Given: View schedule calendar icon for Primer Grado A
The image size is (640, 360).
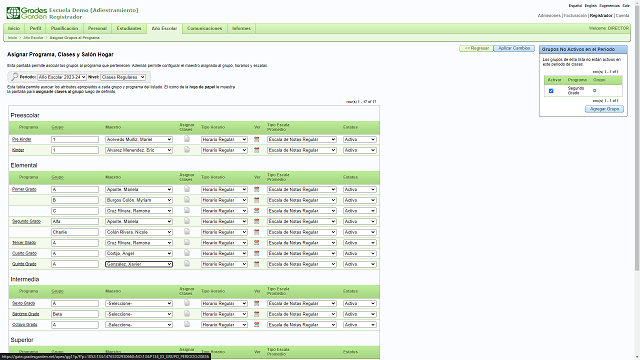Looking at the screenshot, I should coord(256,189).
